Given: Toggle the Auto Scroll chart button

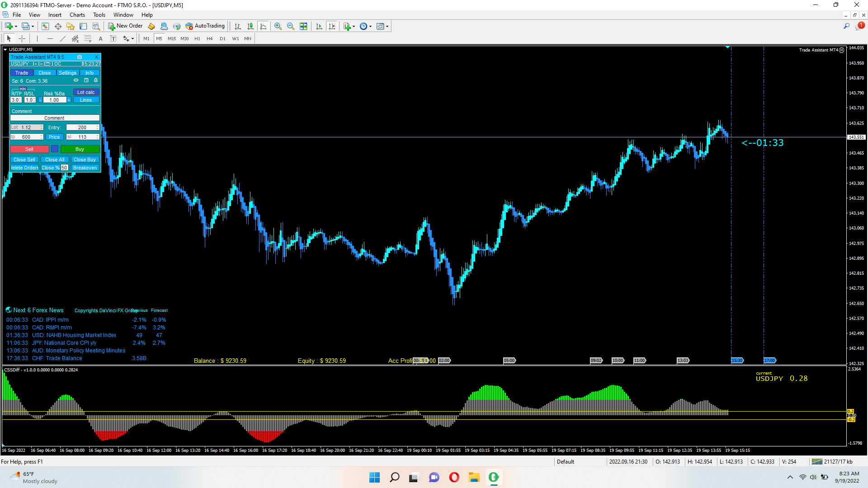Looking at the screenshot, I should 319,26.
